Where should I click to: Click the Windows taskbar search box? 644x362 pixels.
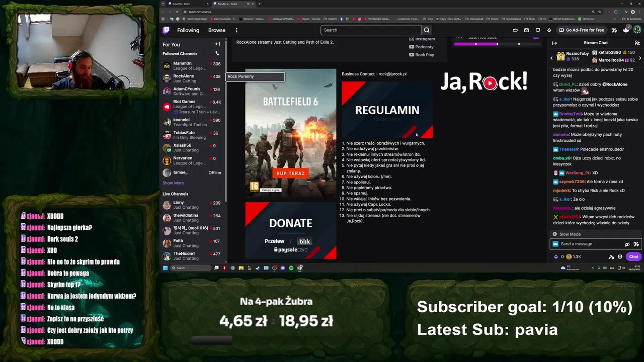point(191,268)
